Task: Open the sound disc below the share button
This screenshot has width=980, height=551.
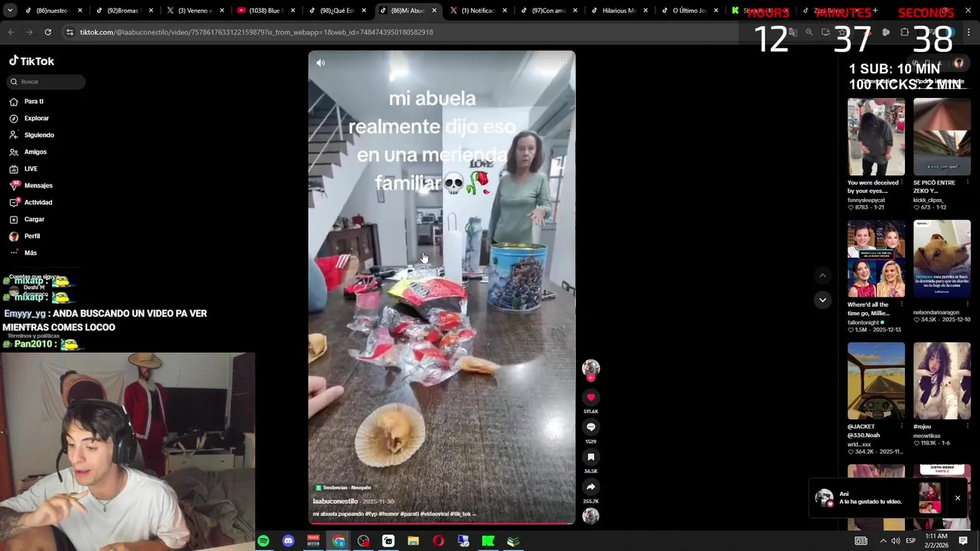Action: [x=590, y=516]
